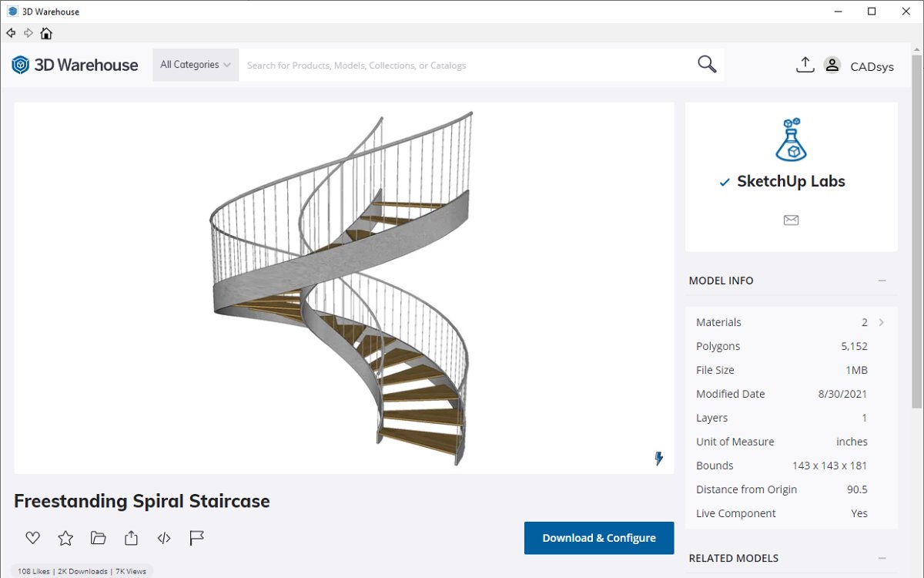Flag this model with report icon
This screenshot has width=924, height=578.
click(196, 538)
